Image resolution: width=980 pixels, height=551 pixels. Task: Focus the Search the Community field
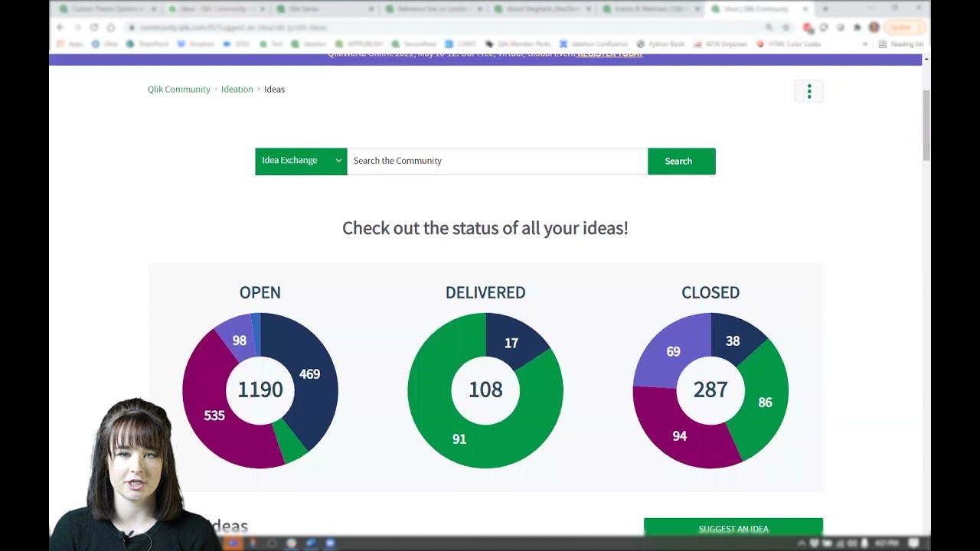pyautogui.click(x=497, y=161)
